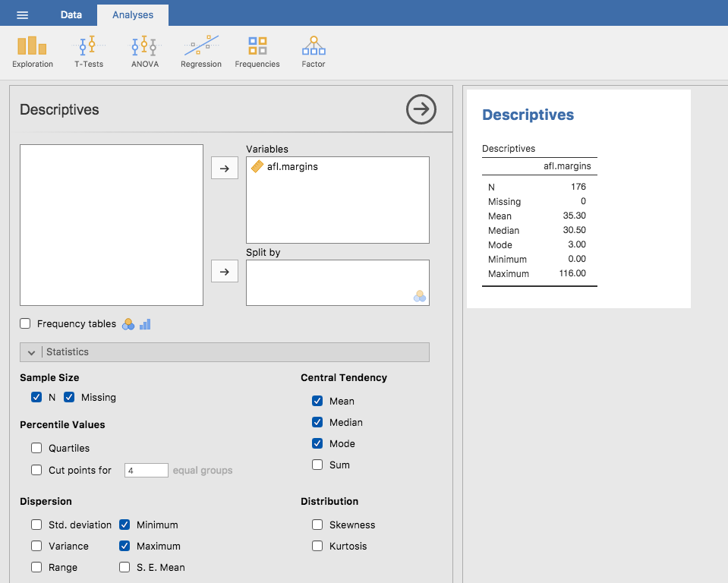Click the Maximum value 116.00 in results
Viewport: 728px width, 583px height.
(x=572, y=273)
